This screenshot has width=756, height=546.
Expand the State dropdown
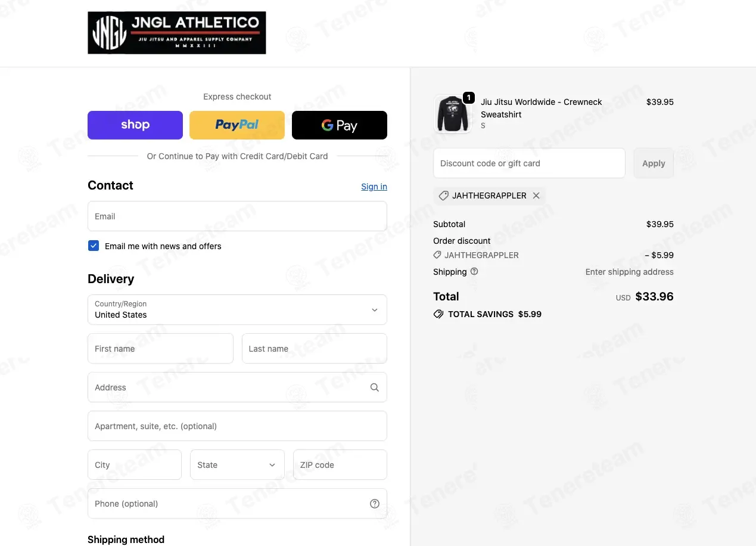click(x=237, y=464)
